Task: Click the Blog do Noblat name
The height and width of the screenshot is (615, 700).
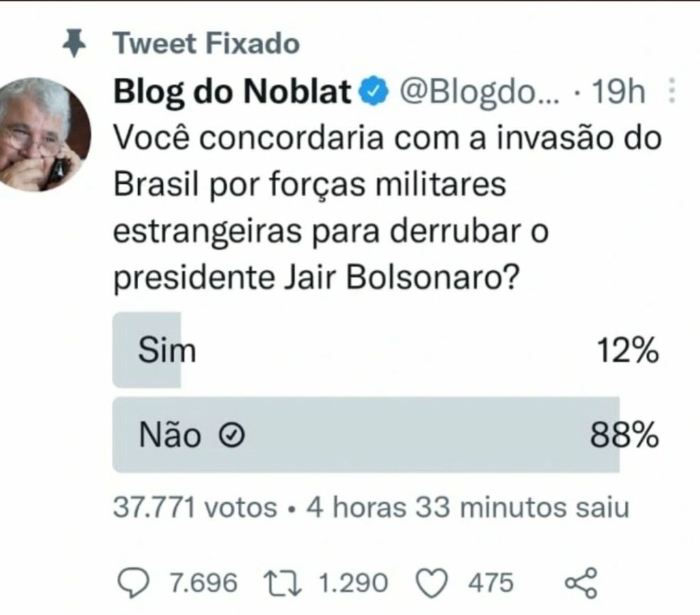Action: tap(232, 92)
